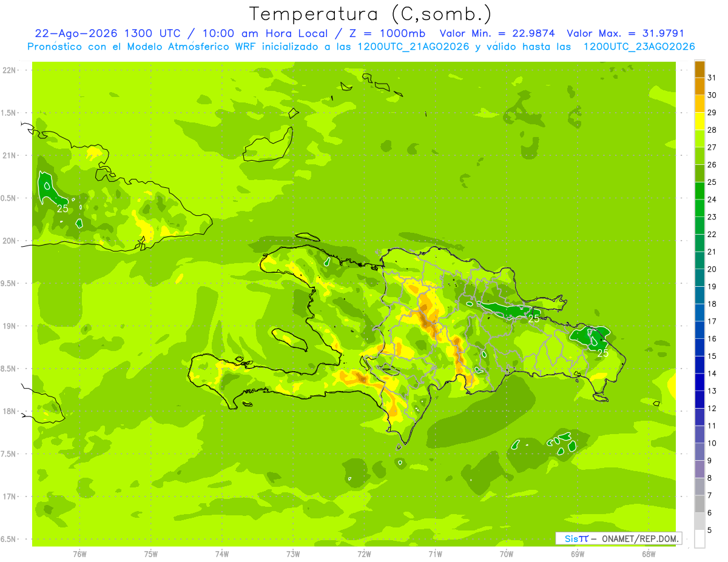This screenshot has height=562, width=728.
Task: Click the "75W" longitude label
Action: point(150,554)
